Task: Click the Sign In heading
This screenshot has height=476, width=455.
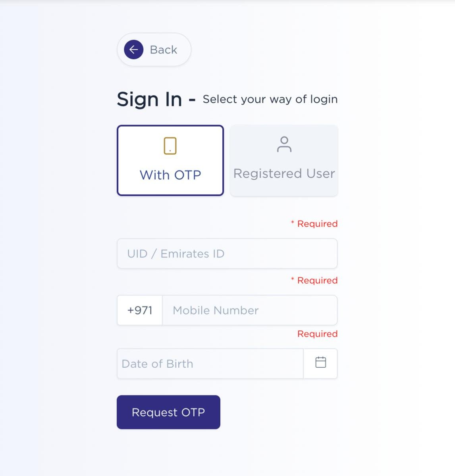Action: pos(149,99)
